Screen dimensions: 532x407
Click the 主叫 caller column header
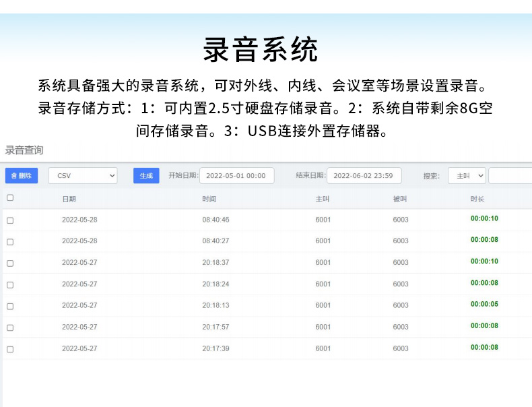coord(322,199)
